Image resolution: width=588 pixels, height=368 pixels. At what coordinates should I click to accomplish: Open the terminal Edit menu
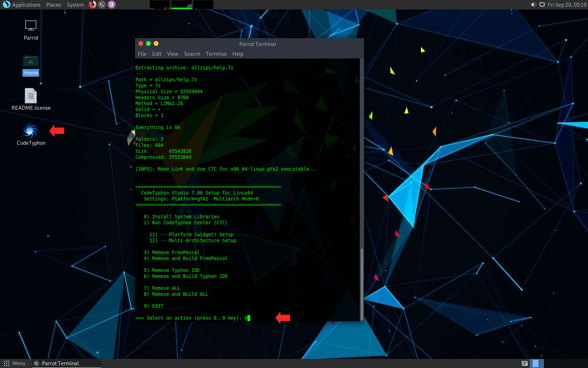(157, 54)
